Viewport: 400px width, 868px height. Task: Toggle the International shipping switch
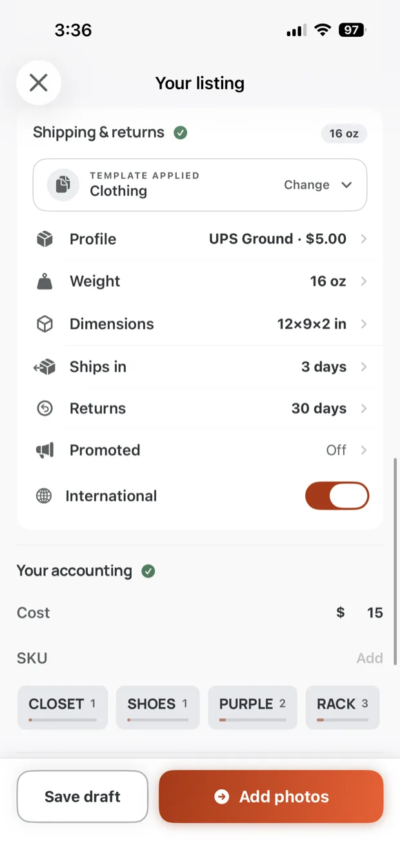337,496
